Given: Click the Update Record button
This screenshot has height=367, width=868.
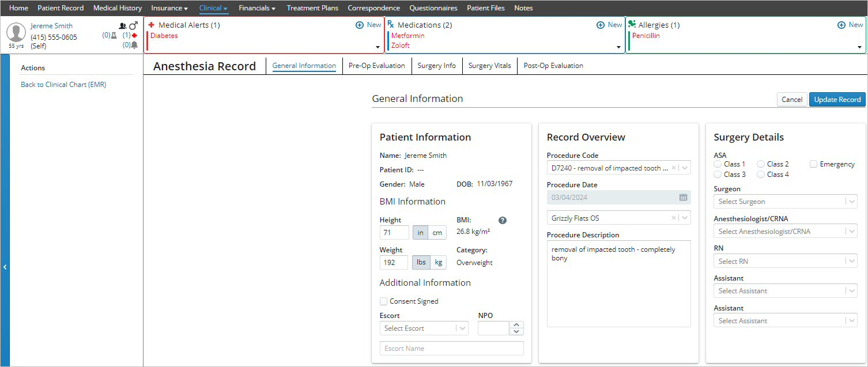Looking at the screenshot, I should click(x=837, y=100).
